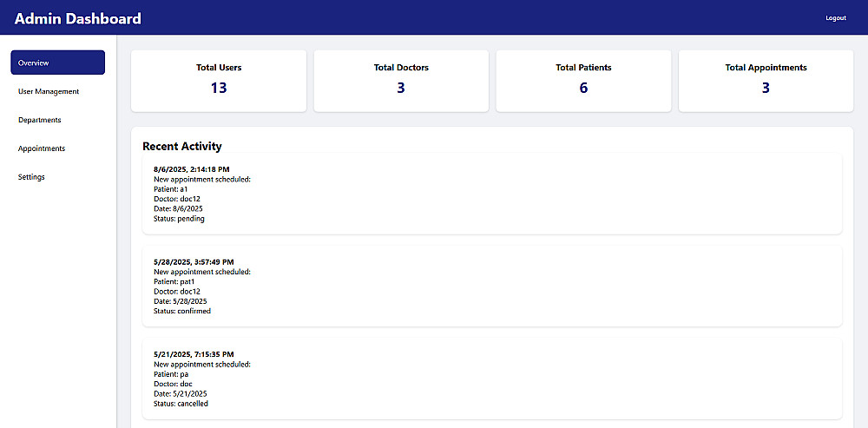Viewport: 868px width, 428px height.
Task: Click the Total Patients card
Action: [x=583, y=81]
